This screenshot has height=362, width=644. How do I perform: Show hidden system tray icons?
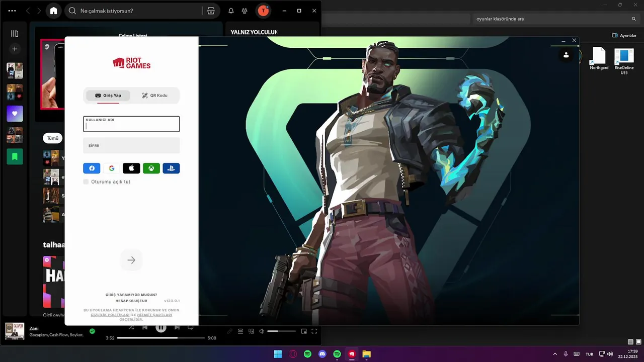coord(555,354)
